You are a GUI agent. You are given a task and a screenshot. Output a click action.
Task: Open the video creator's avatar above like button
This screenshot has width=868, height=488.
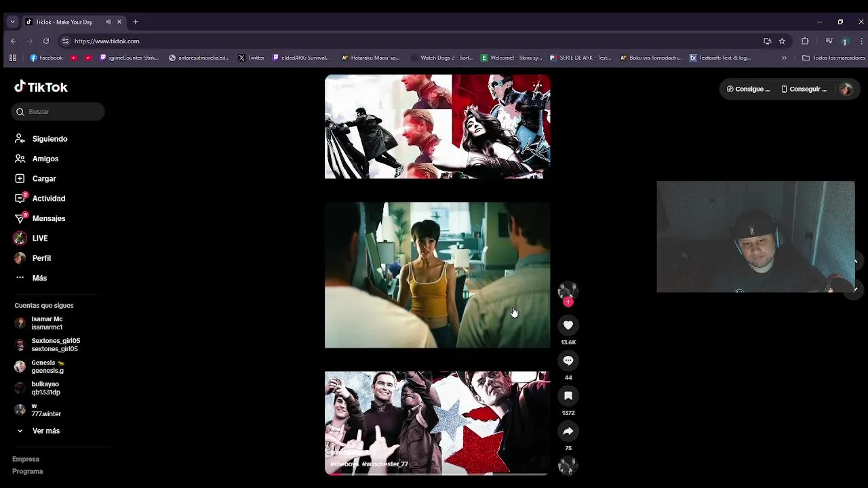(568, 291)
